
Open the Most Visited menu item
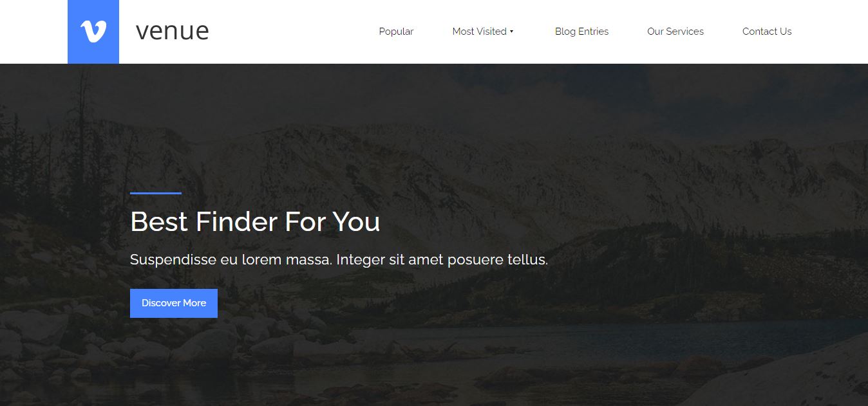coord(479,32)
